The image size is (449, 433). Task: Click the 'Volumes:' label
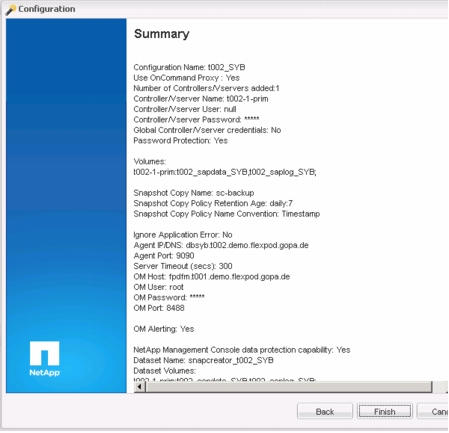tap(150, 161)
